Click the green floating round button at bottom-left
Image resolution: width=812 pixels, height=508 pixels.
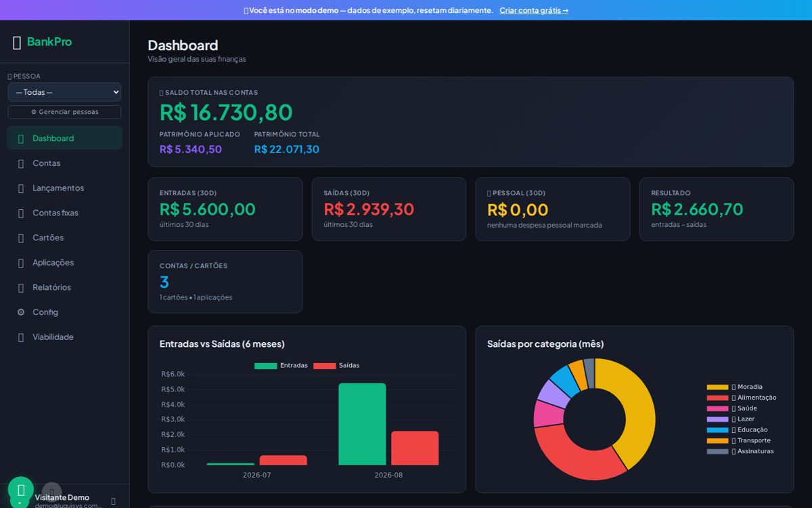tap(21, 490)
